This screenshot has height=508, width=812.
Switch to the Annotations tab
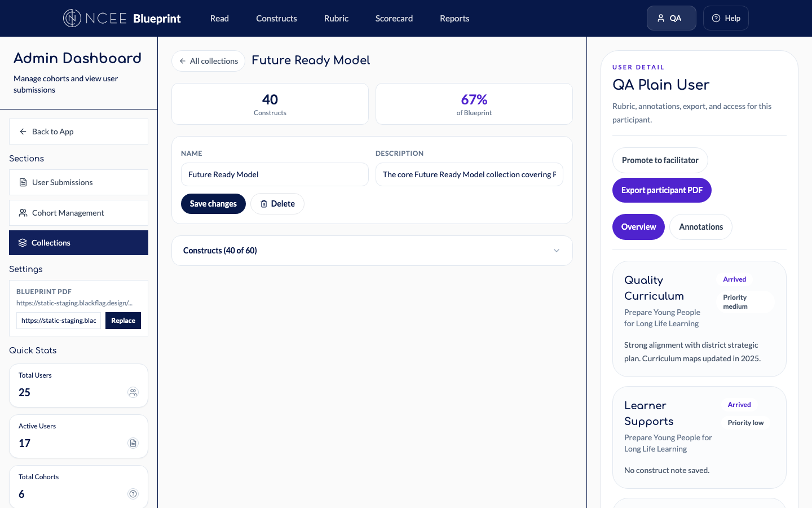pyautogui.click(x=700, y=227)
